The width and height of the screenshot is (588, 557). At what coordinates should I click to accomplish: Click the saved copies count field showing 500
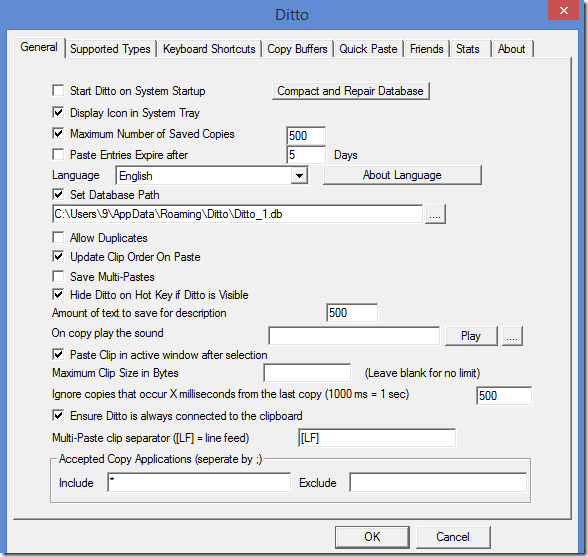click(x=306, y=136)
